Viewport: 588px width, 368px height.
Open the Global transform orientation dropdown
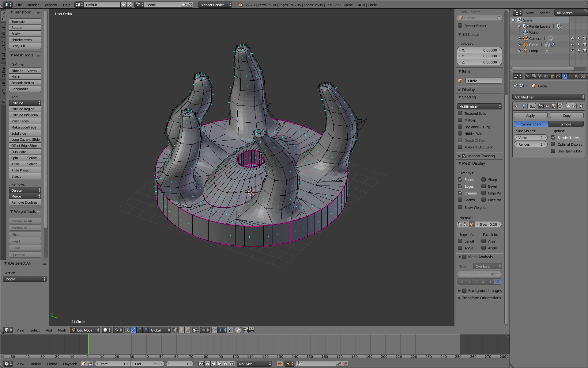(160, 330)
